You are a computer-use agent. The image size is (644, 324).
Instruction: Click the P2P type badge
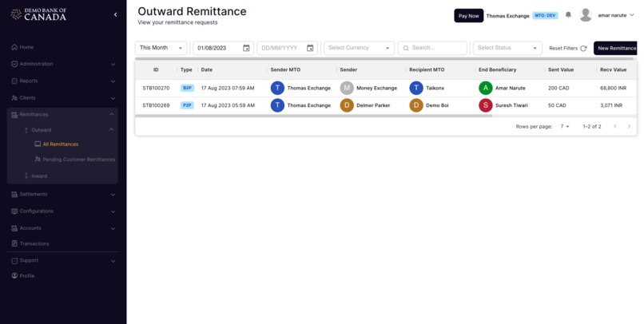coord(187,105)
